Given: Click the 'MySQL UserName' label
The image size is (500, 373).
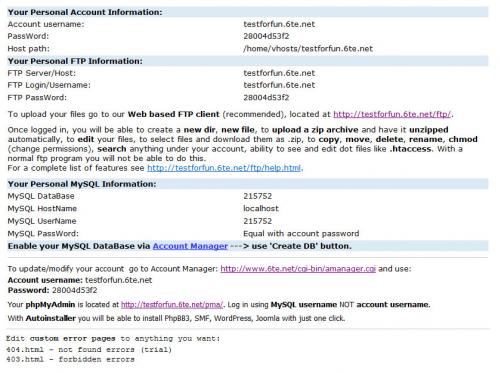Looking at the screenshot, I should click(42, 221).
